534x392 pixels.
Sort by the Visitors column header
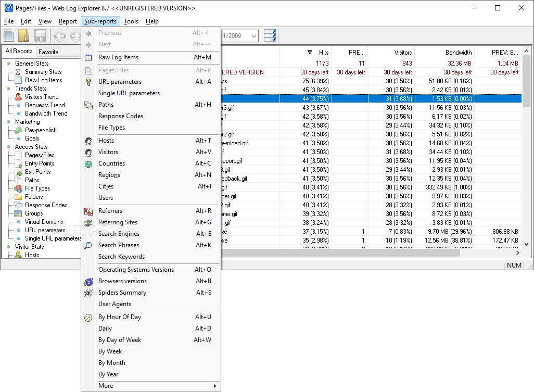[391, 53]
